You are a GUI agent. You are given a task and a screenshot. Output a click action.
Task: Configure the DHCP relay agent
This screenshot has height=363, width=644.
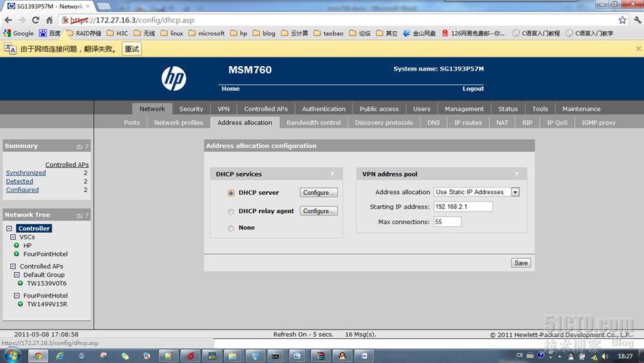coord(318,211)
